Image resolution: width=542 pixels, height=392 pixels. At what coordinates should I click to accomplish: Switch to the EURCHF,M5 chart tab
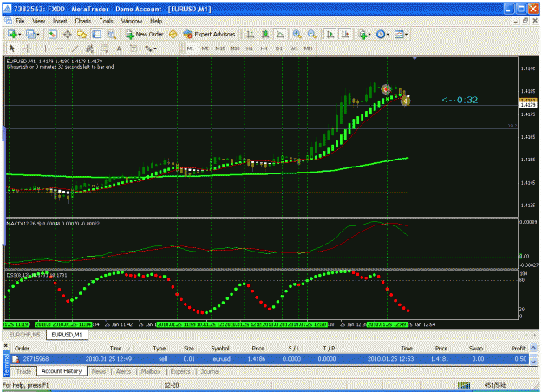pyautogui.click(x=24, y=335)
